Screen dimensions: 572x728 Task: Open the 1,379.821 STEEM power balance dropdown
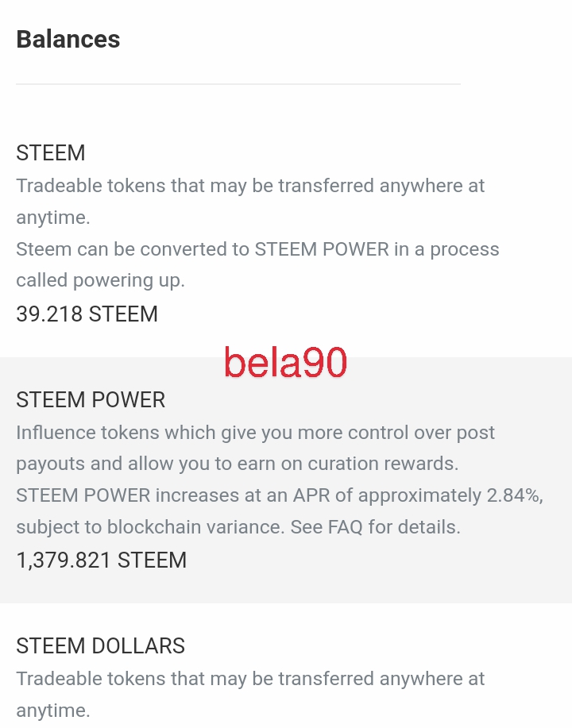(x=101, y=560)
